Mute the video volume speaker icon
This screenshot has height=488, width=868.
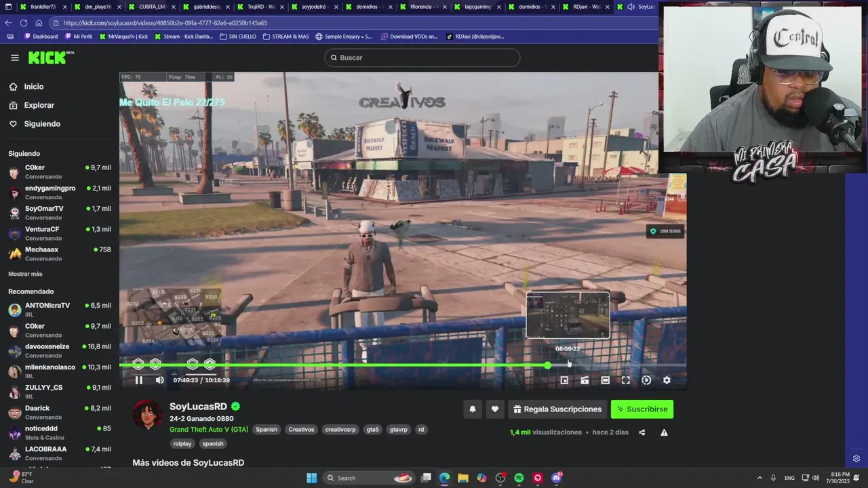(159, 380)
